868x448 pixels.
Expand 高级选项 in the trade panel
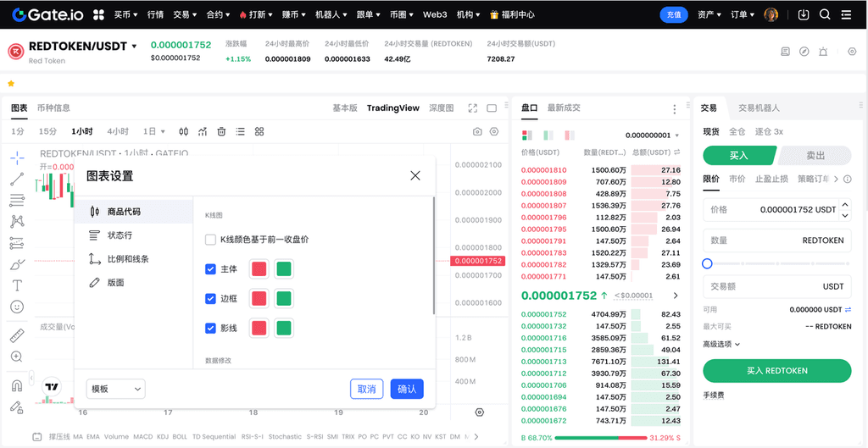[721, 344]
